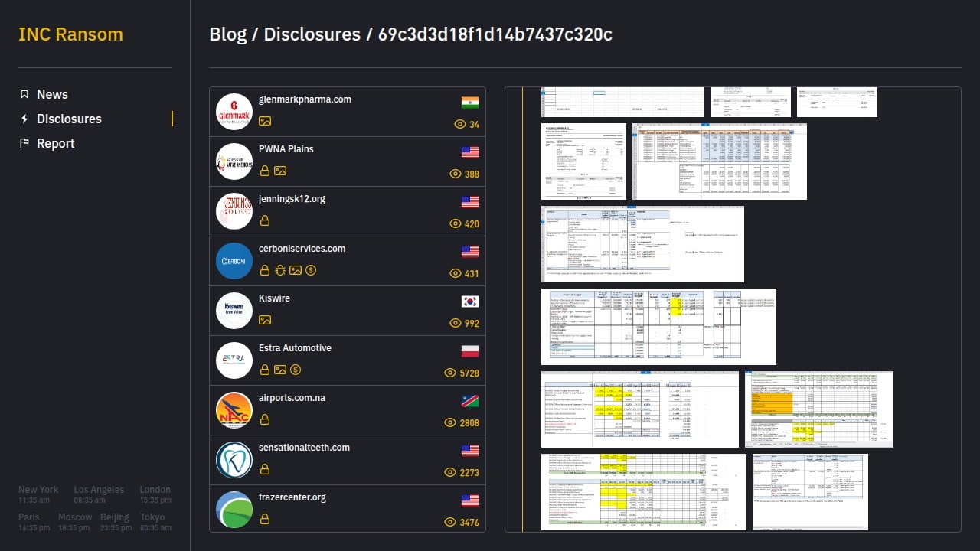Click the airports.com.na logo
Image resolution: width=980 pixels, height=551 pixels.
(234, 410)
